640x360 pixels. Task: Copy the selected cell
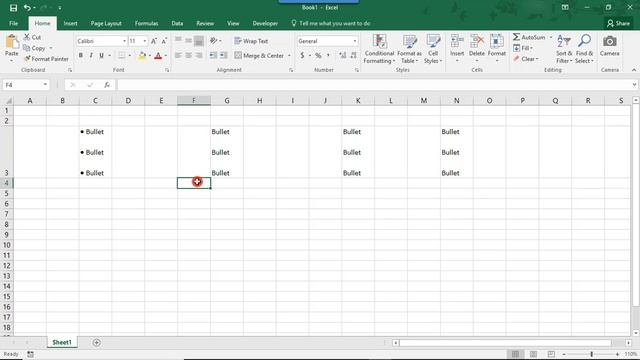34,48
